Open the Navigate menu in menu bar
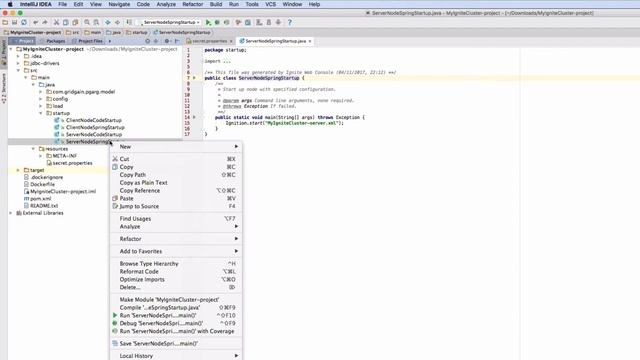This screenshot has height=360, width=640. (119, 4)
